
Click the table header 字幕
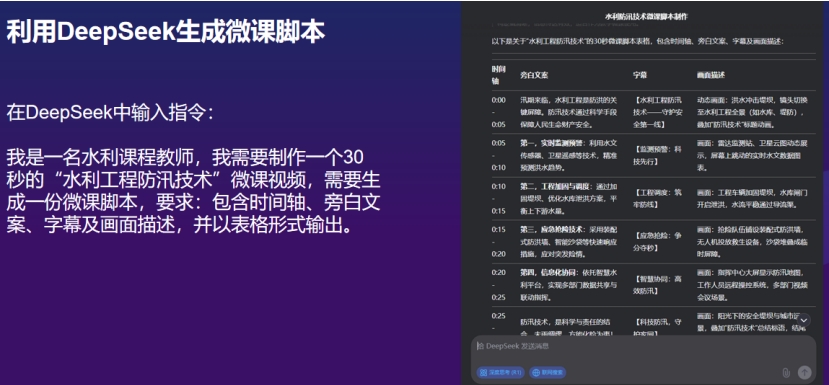(x=640, y=75)
